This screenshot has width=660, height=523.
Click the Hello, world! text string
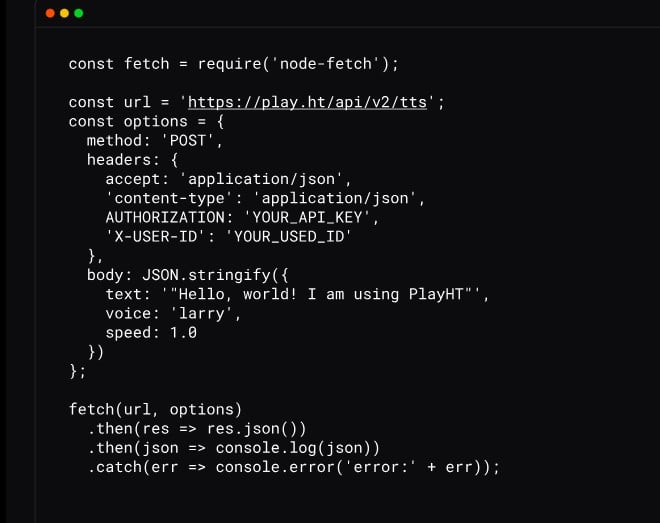(x=321, y=294)
